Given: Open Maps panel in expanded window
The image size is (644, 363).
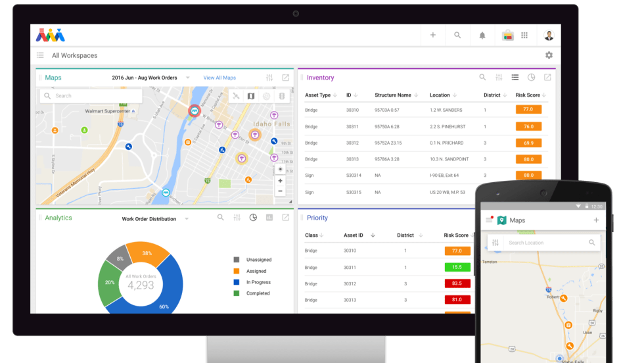Looking at the screenshot, I should pyautogui.click(x=286, y=78).
